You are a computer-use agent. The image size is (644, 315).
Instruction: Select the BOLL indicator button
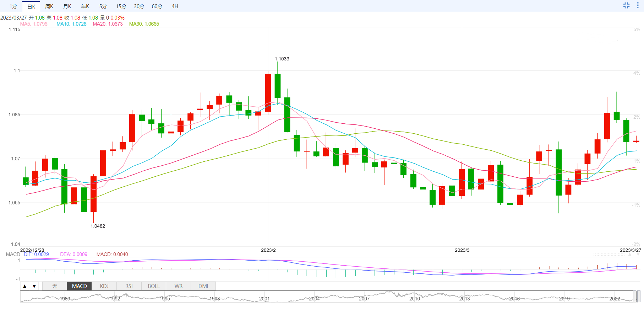[x=154, y=286]
